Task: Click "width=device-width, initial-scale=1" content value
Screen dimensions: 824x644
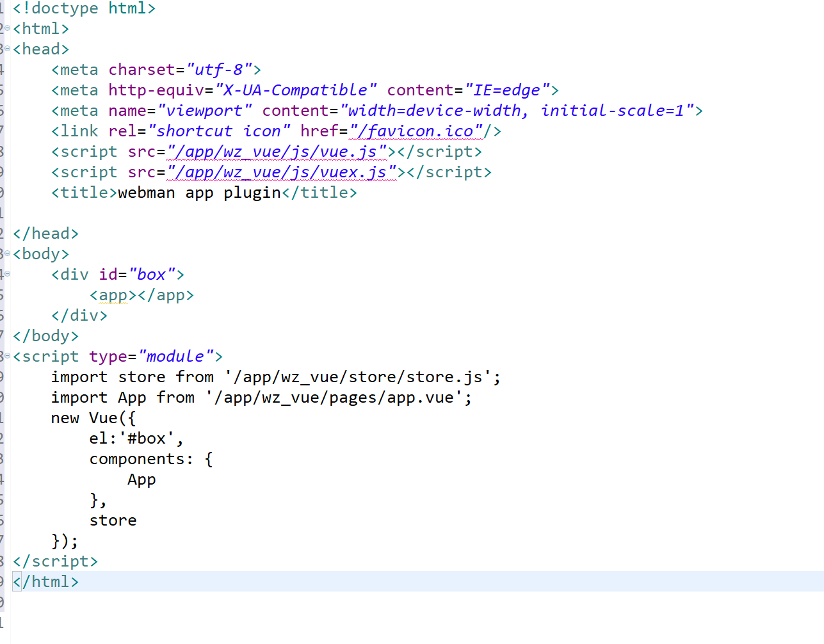Action: coord(517,111)
